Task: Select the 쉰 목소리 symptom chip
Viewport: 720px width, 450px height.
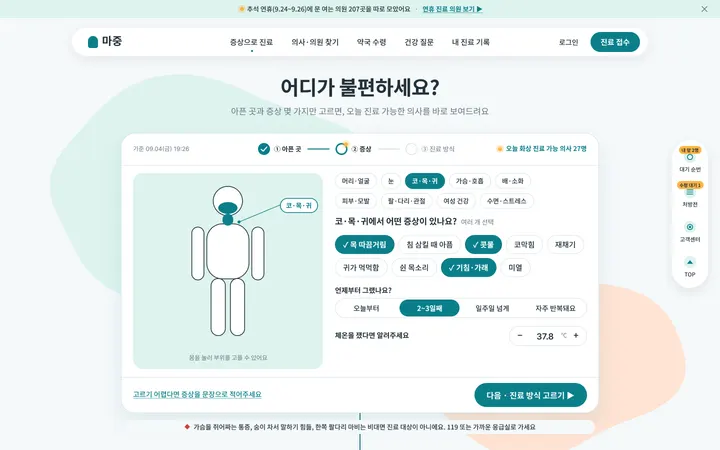Action: click(x=414, y=268)
